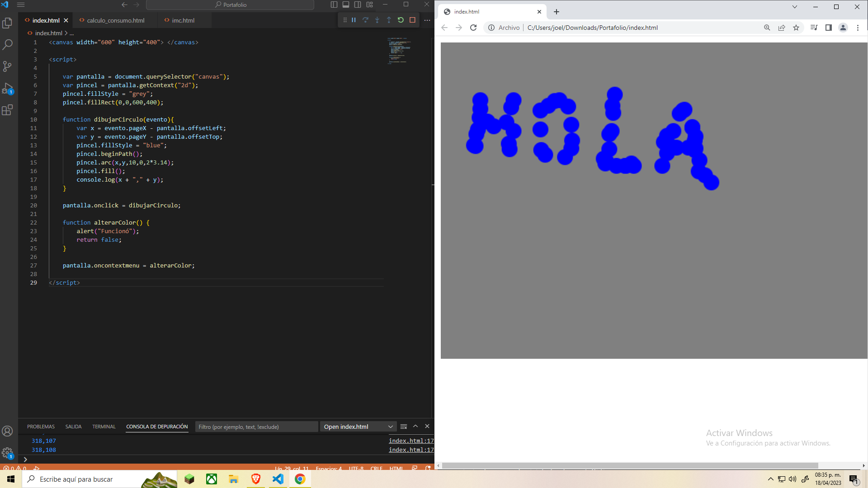Change indentation via Espacios: 4
Viewport: 868px width, 488px height.
click(329, 468)
